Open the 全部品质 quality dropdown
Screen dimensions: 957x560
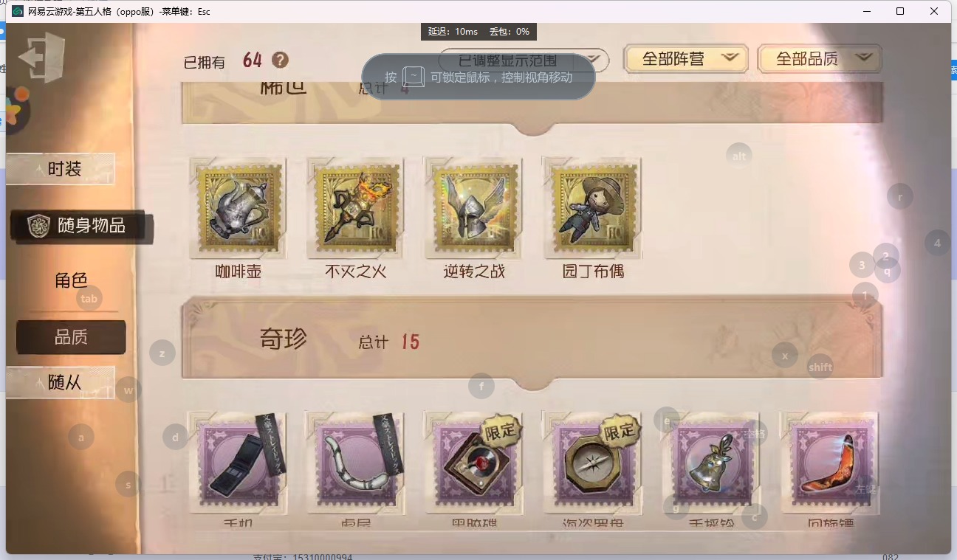coord(820,59)
